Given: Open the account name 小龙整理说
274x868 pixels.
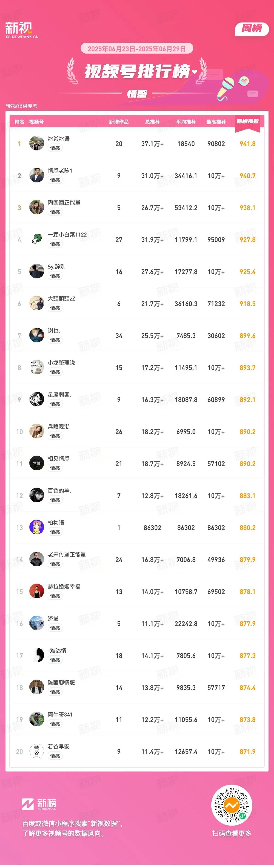Looking at the screenshot, I should click(x=61, y=363).
